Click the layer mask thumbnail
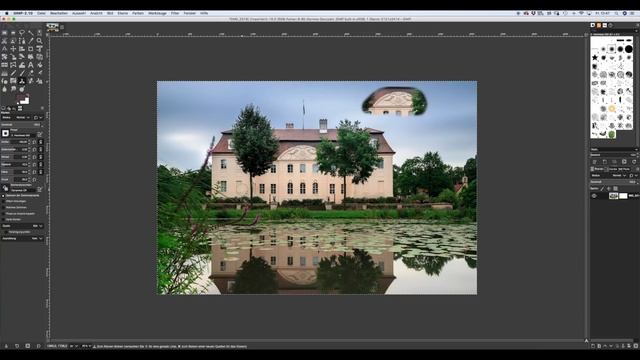The width and height of the screenshot is (640, 360). 623,196
